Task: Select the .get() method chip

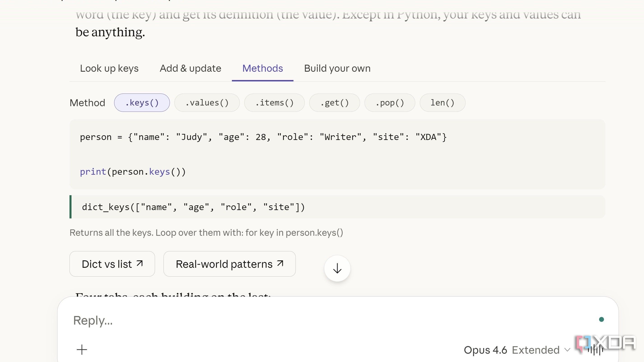Action: (x=335, y=103)
